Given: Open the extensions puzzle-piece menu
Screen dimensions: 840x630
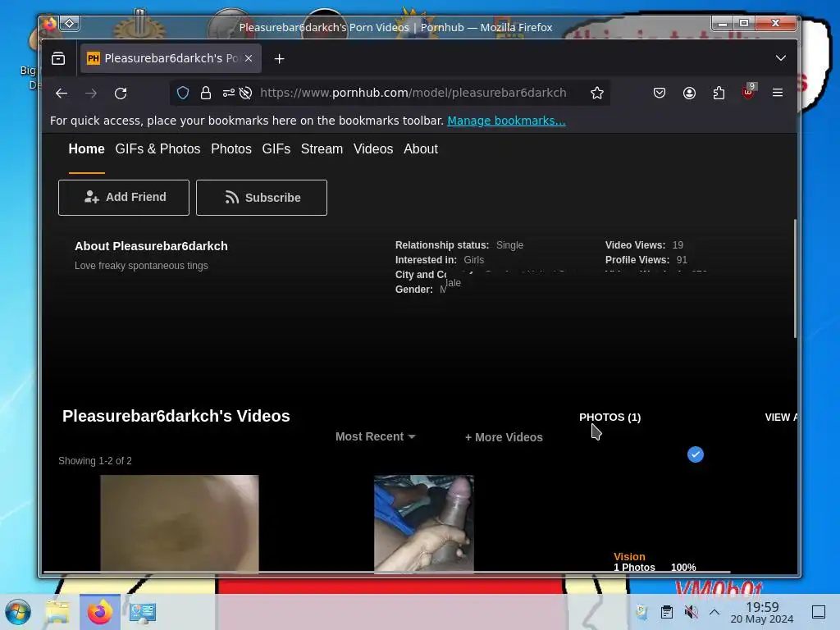Looking at the screenshot, I should coord(719,94).
